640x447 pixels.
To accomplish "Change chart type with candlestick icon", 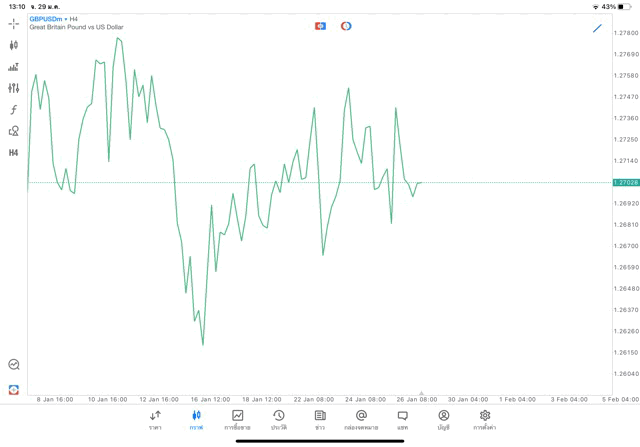I will (x=13, y=45).
